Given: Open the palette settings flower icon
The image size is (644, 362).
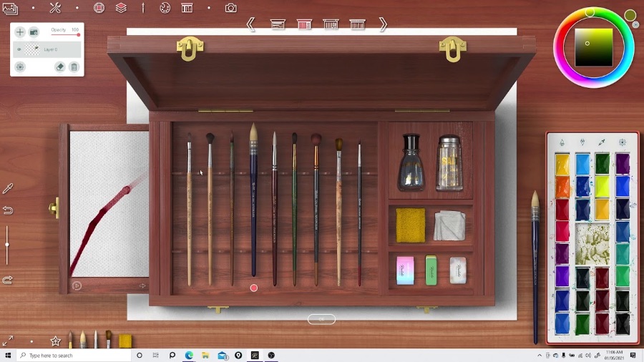Looking at the screenshot, I should point(623,142).
